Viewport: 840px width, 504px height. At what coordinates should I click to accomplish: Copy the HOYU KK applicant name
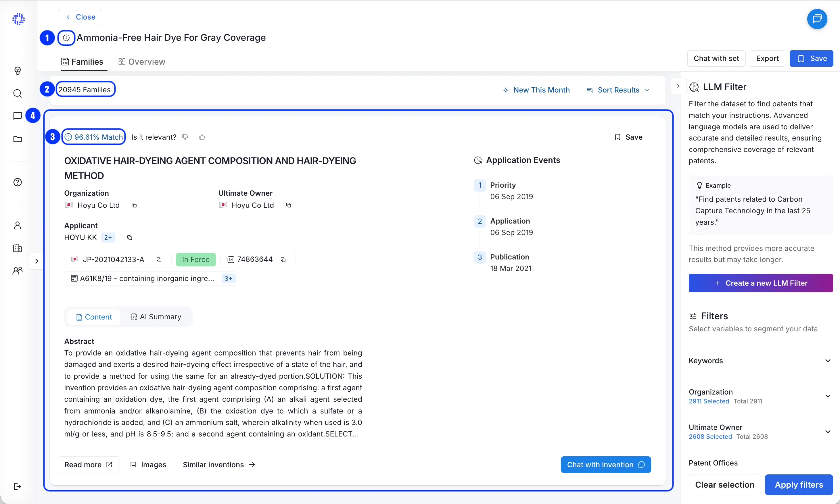[x=129, y=237]
